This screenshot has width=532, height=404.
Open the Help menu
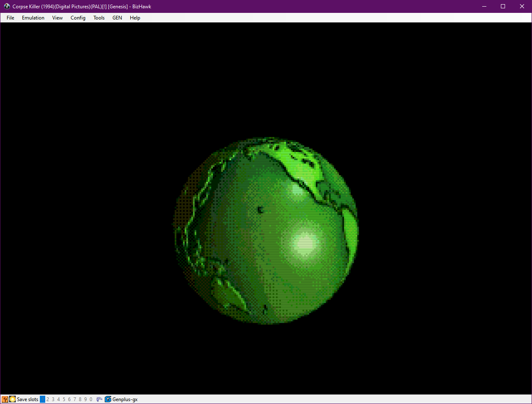tap(135, 18)
